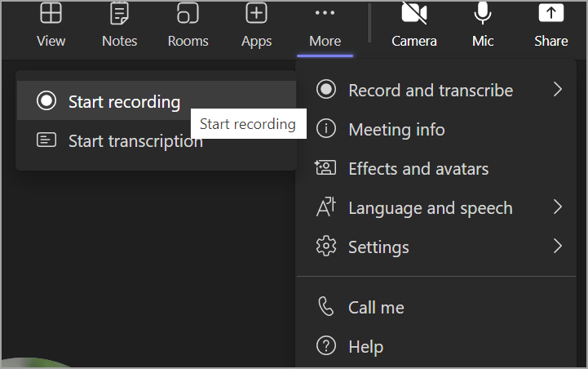The height and width of the screenshot is (369, 588).
Task: Open the View layout options
Action: [x=51, y=24]
